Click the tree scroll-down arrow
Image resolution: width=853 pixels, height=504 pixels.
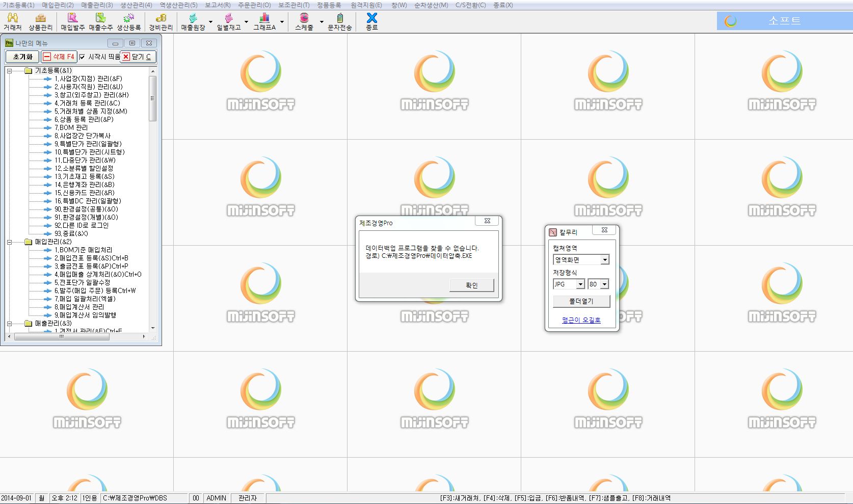coord(153,328)
